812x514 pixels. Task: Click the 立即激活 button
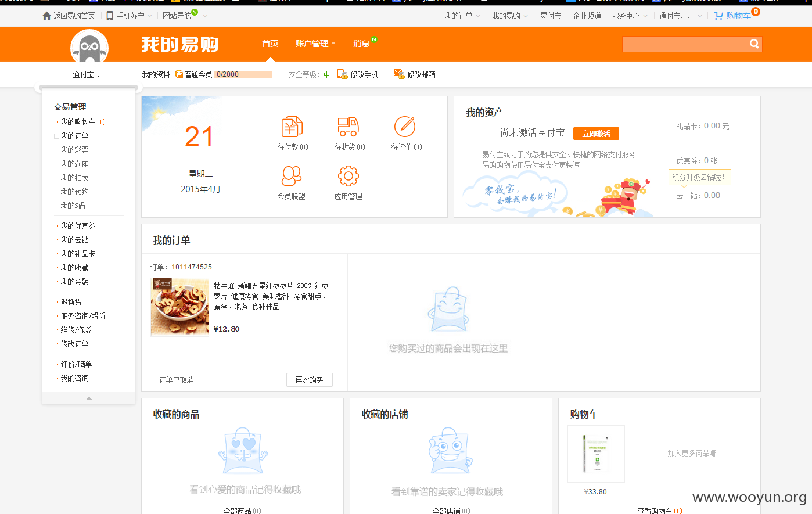(x=596, y=134)
